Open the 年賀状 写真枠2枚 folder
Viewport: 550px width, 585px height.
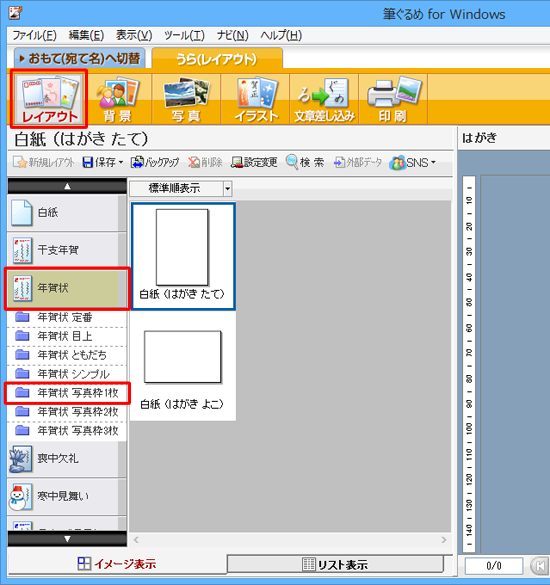point(67,412)
